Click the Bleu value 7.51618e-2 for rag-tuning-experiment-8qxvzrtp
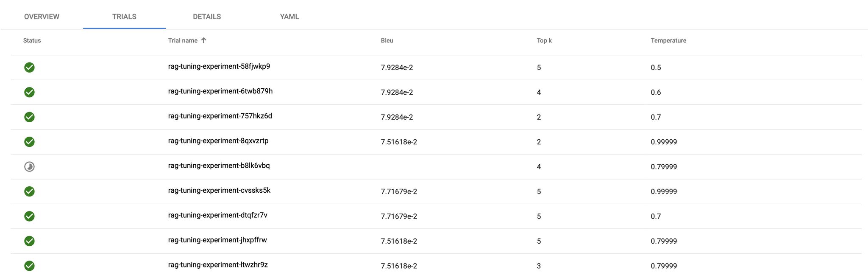Image resolution: width=868 pixels, height=278 pixels. pyautogui.click(x=399, y=142)
